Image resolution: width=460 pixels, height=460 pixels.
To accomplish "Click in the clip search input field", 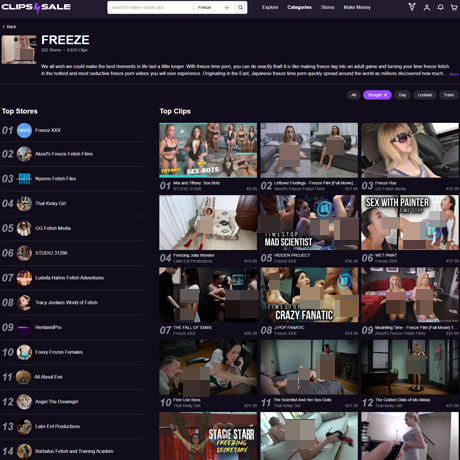I will (x=151, y=7).
